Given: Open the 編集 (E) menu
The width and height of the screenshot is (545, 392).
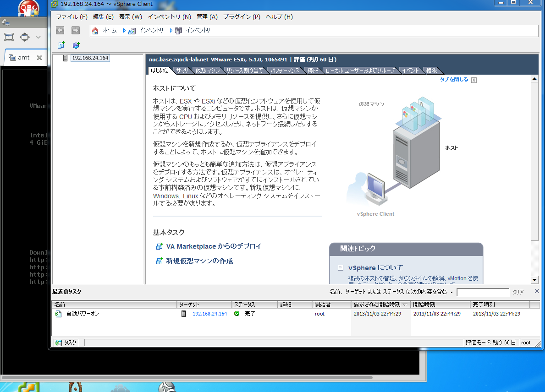Looking at the screenshot, I should pos(103,16).
